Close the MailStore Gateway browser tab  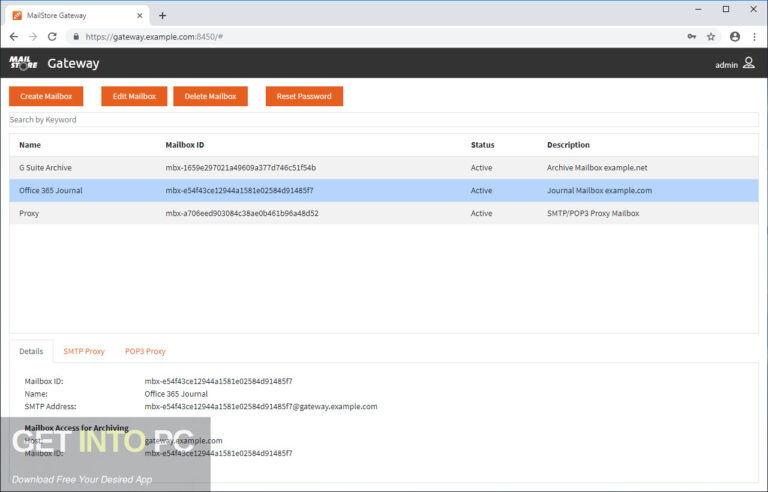click(140, 16)
